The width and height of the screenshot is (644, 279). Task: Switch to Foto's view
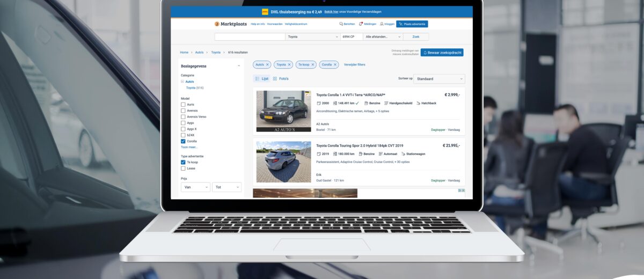tap(280, 79)
